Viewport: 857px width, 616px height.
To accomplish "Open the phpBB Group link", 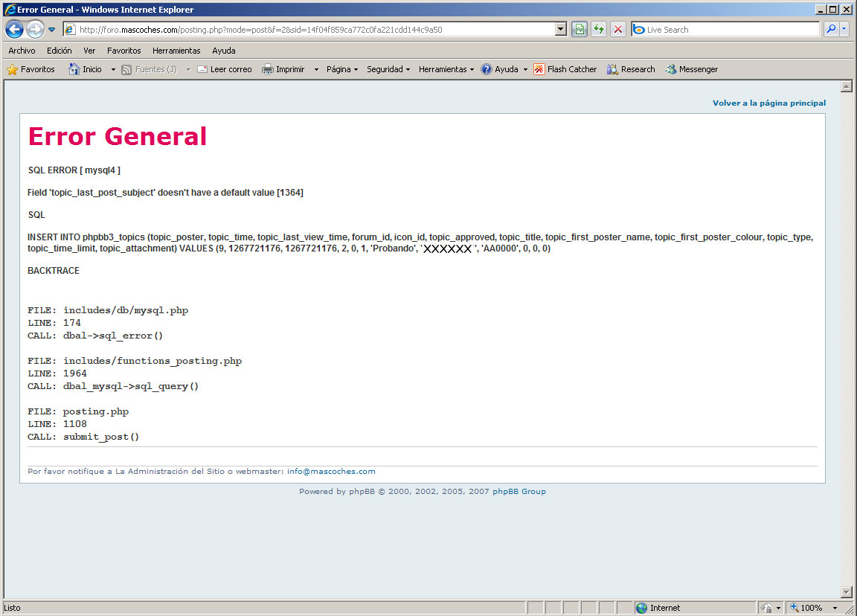I will coord(519,491).
